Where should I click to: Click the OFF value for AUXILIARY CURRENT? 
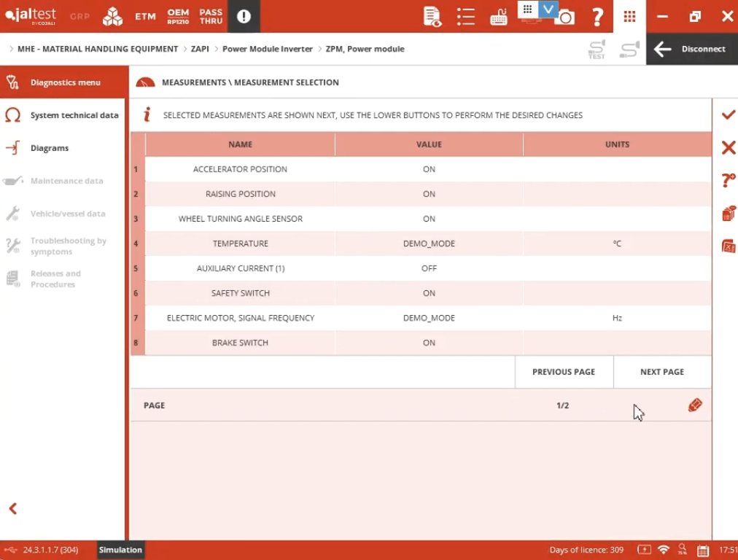[x=429, y=268]
